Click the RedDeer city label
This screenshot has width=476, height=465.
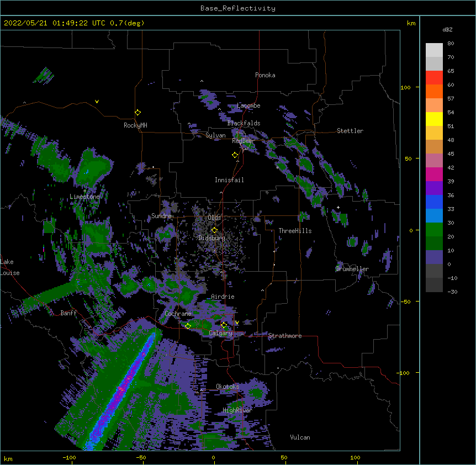[243, 141]
